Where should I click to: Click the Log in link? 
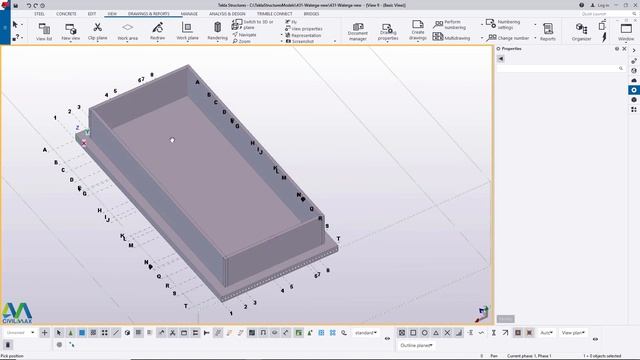[x=600, y=5]
